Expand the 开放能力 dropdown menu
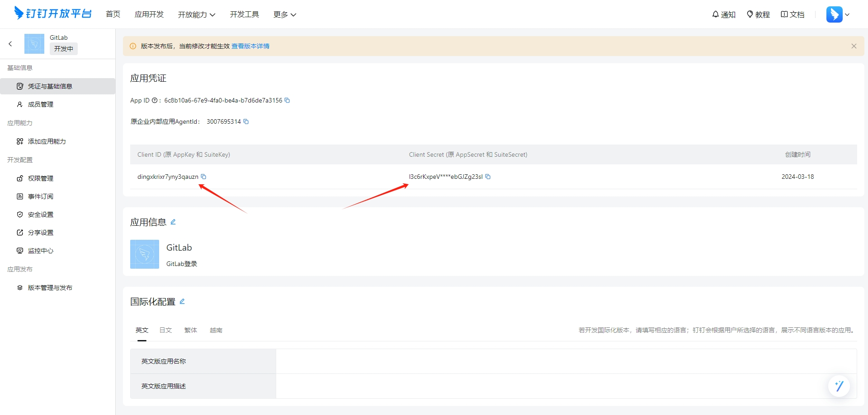The width and height of the screenshot is (868, 415). point(197,14)
